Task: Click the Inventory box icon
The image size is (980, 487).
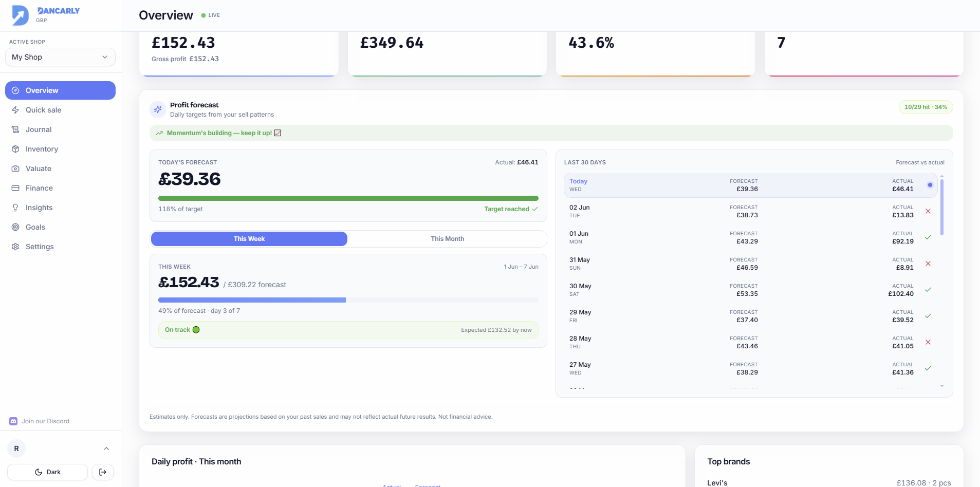Action: point(15,149)
